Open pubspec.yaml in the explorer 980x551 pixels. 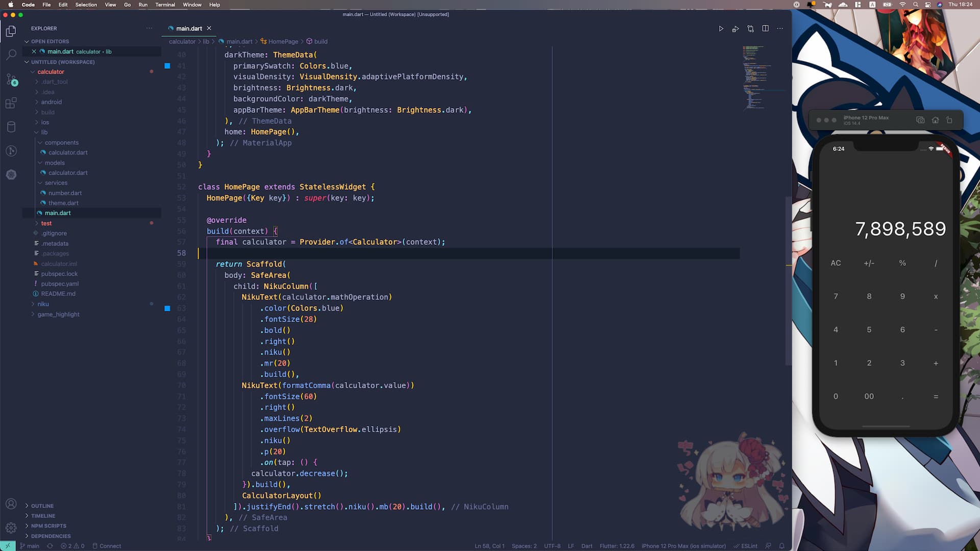(60, 284)
